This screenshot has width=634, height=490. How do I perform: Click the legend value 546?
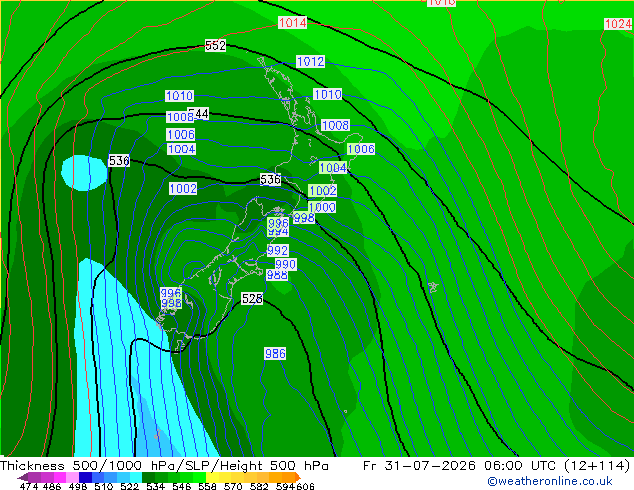point(182,486)
